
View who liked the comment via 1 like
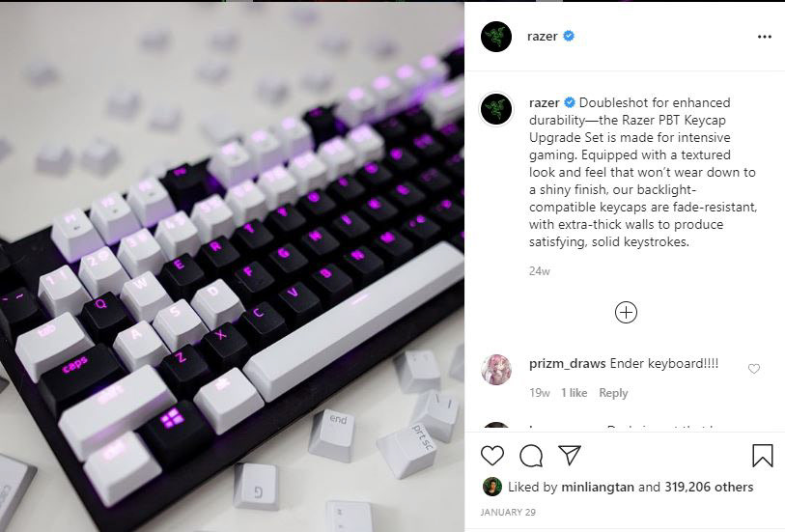click(x=574, y=393)
